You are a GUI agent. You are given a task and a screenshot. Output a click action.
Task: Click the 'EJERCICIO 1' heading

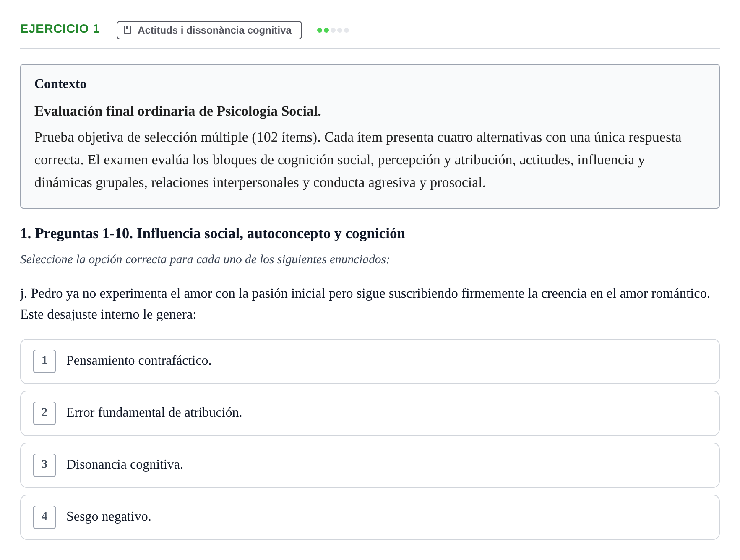coord(60,29)
